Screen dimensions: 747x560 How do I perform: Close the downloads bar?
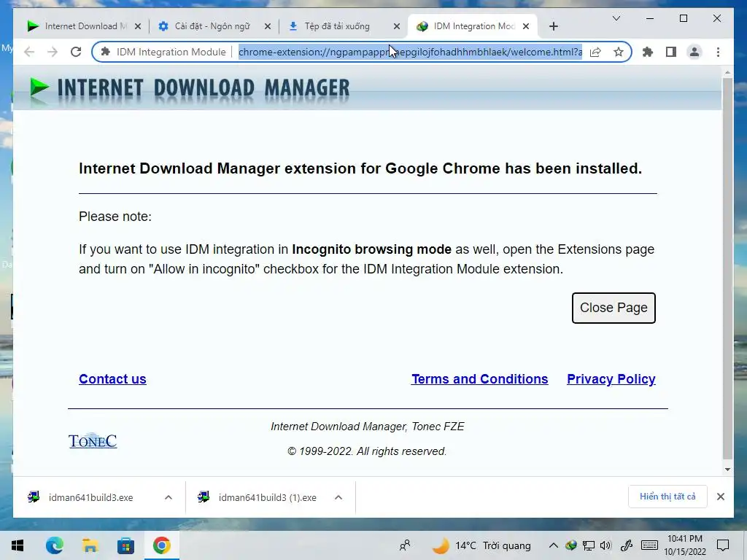pyautogui.click(x=721, y=497)
